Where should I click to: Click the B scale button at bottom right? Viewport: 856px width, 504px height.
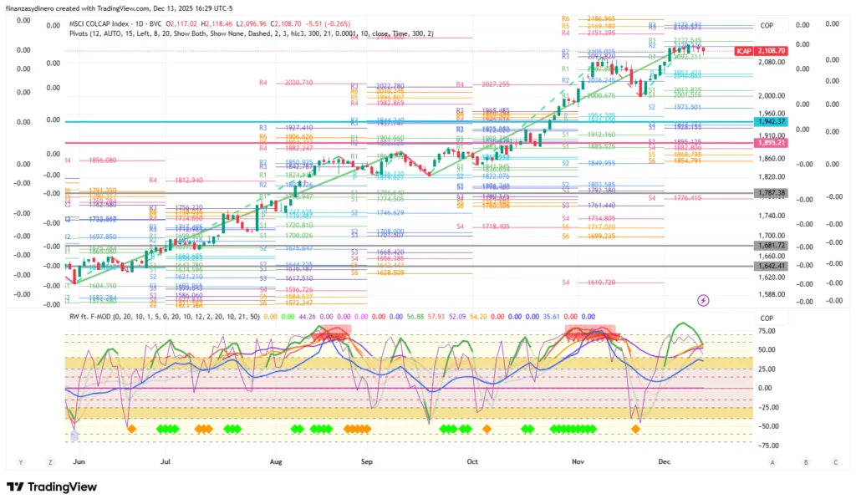tap(805, 461)
